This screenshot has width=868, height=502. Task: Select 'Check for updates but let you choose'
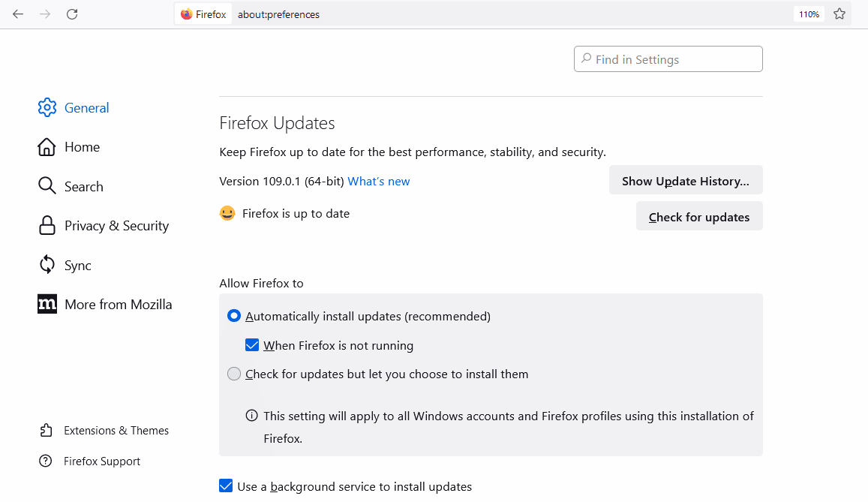tap(233, 373)
